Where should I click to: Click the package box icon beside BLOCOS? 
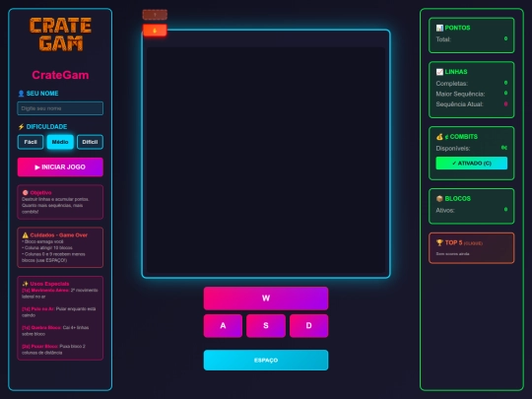pos(439,199)
